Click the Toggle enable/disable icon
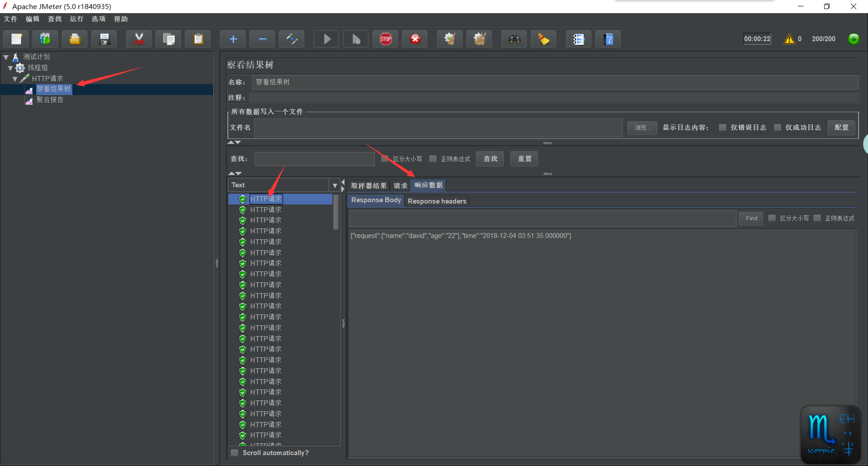This screenshot has height=466, width=868. [292, 39]
